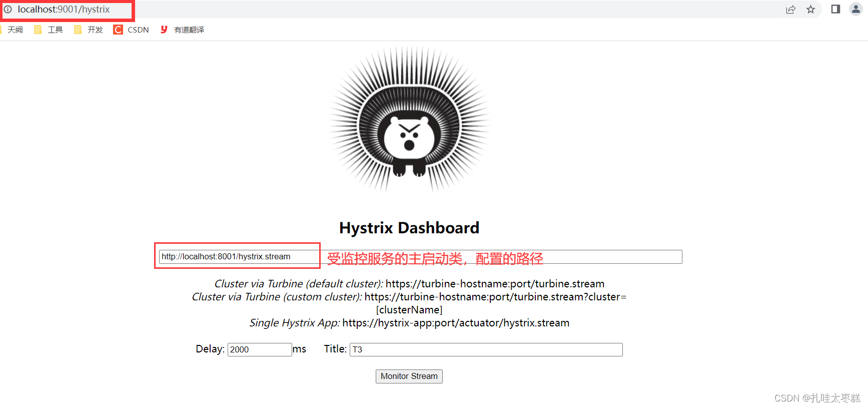Image resolution: width=868 pixels, height=408 pixels.
Task: Click the Delay input showing 2000
Action: pos(260,349)
